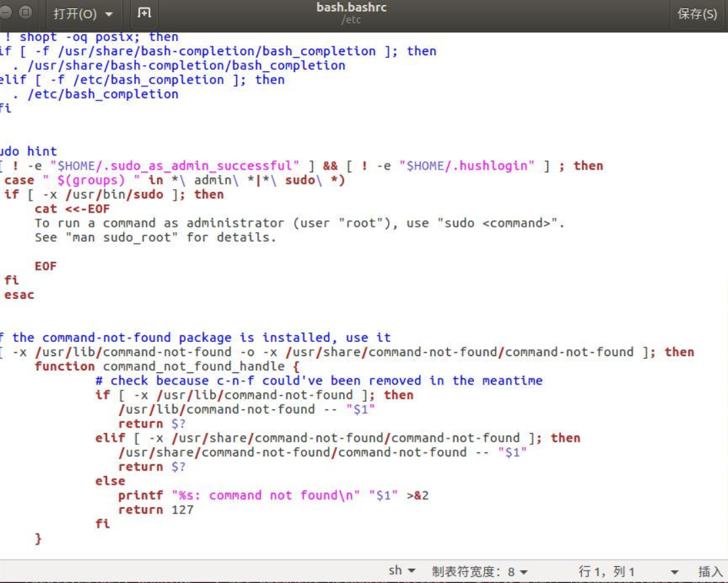The width and height of the screenshot is (728, 583).
Task: Click the line "if [ -x /usr/bin/sudo ]; then"
Action: coord(114,195)
